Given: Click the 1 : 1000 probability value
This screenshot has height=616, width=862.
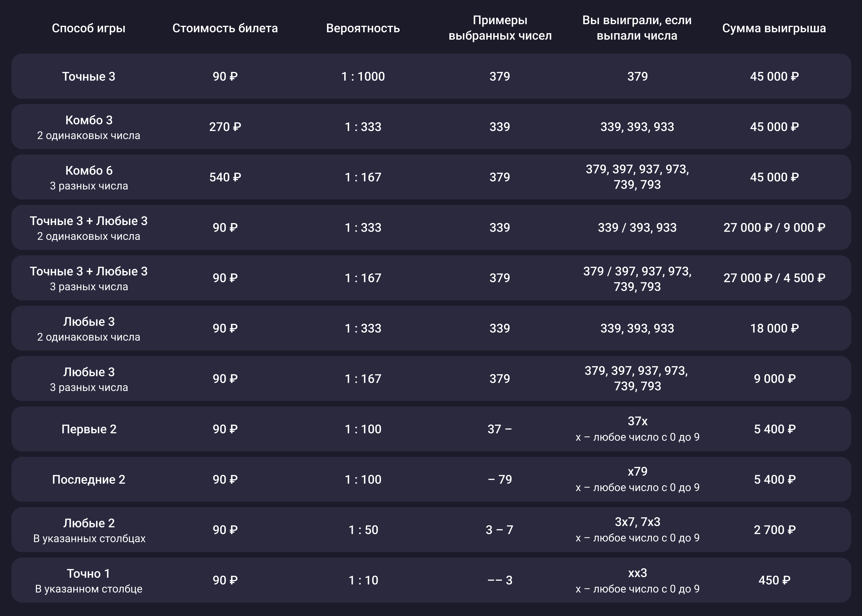Looking at the screenshot, I should click(x=363, y=77).
